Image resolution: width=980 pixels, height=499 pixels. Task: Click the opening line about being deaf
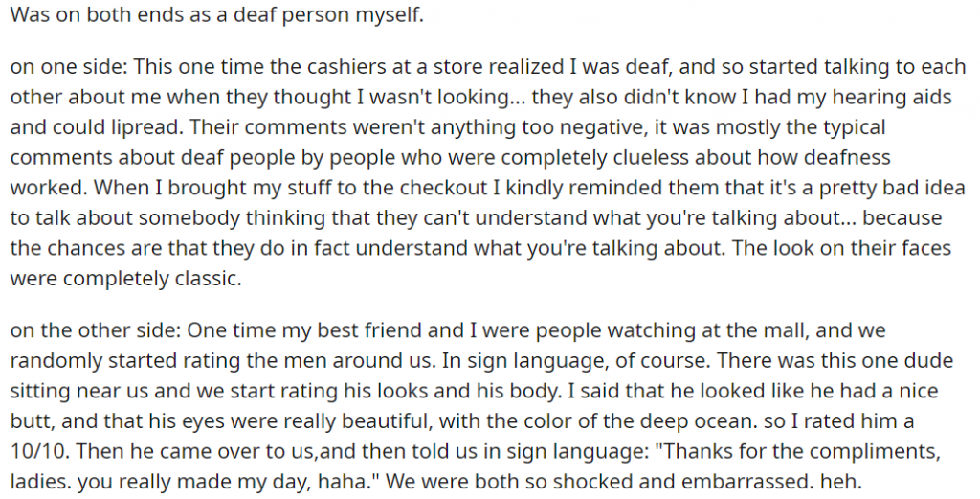pyautogui.click(x=217, y=15)
